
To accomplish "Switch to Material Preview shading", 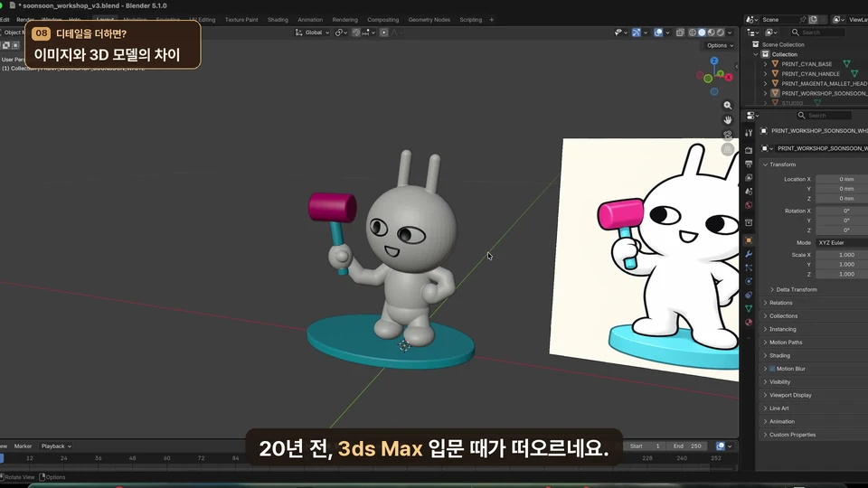I will coord(712,33).
